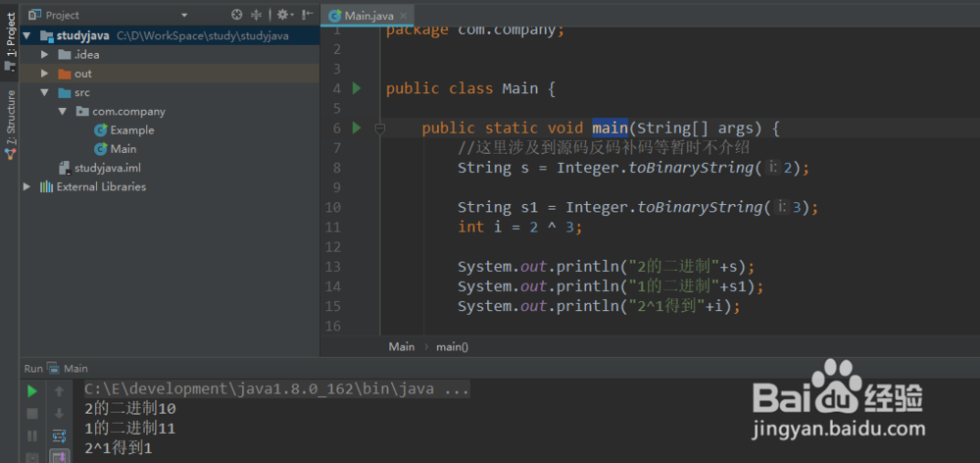Open the Structure side tab
This screenshot has height=463, width=980.
[10, 125]
